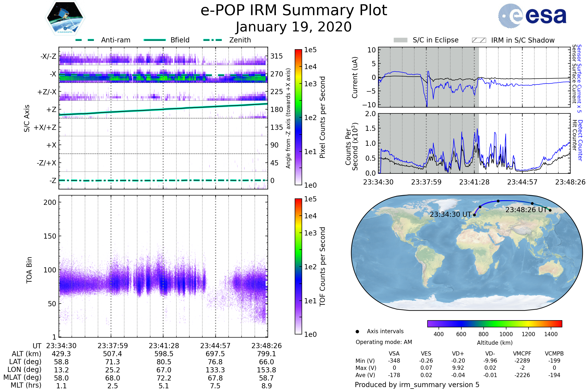
Task: Click the TOA Bin axis label
Action: pos(29,270)
